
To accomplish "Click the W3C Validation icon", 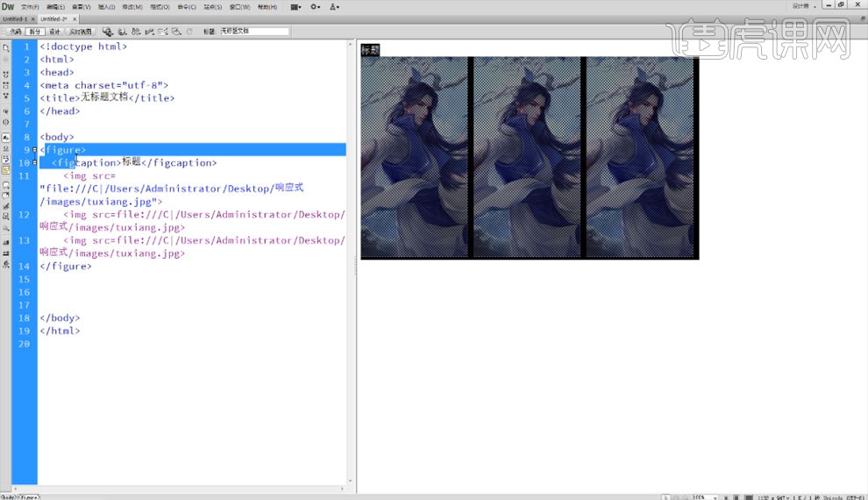I will pyautogui.click(x=149, y=32).
